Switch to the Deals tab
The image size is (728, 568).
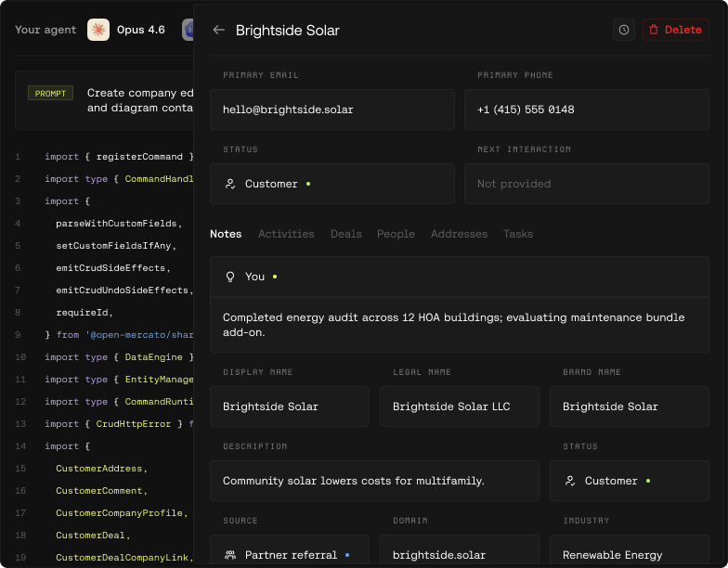pos(345,234)
